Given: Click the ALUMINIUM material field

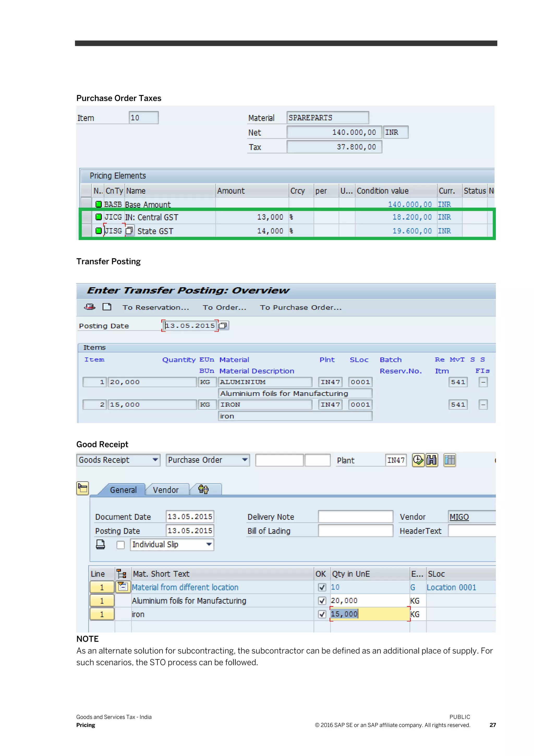Looking at the screenshot, I should tap(265, 382).
